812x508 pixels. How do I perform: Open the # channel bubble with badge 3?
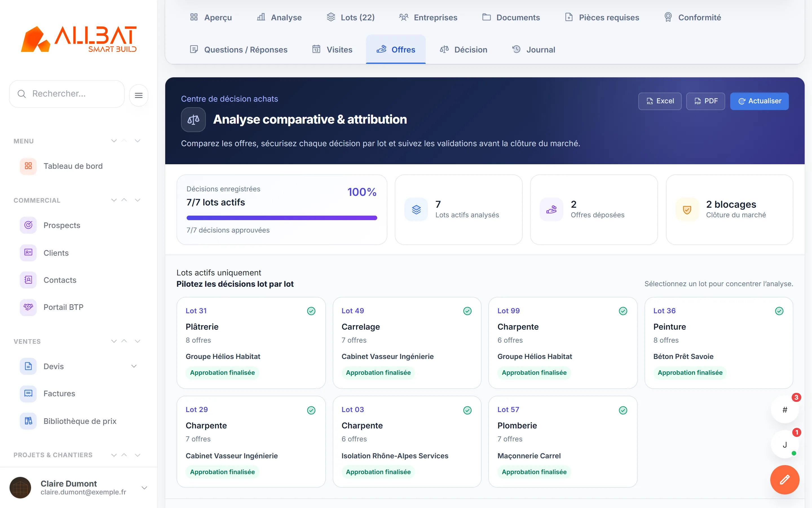tap(785, 410)
